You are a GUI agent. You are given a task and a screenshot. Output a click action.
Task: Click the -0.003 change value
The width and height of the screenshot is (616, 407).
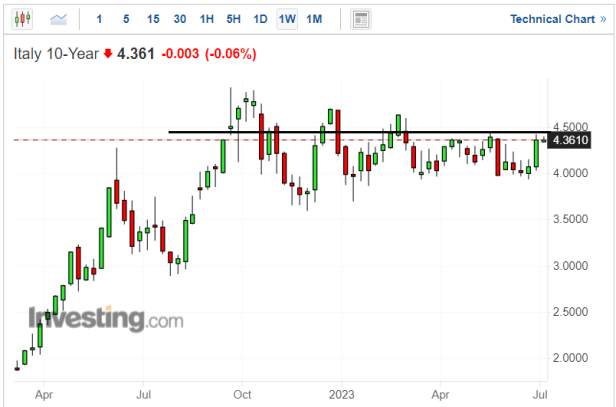[x=180, y=54]
